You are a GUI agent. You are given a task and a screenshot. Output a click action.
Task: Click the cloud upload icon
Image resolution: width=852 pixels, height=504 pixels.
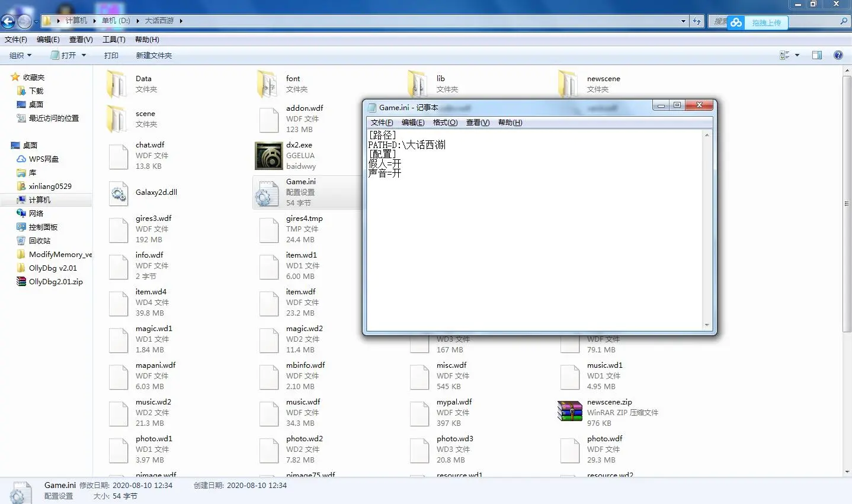click(736, 23)
